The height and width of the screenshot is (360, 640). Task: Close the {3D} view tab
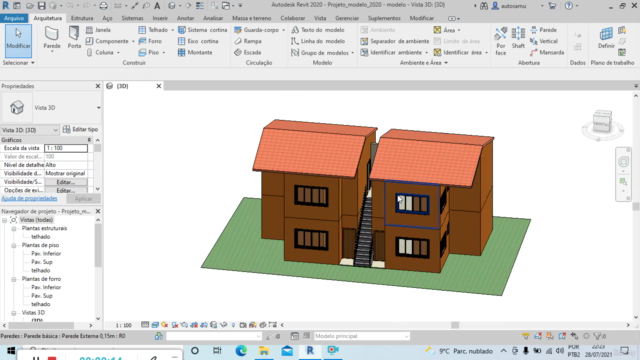point(159,86)
